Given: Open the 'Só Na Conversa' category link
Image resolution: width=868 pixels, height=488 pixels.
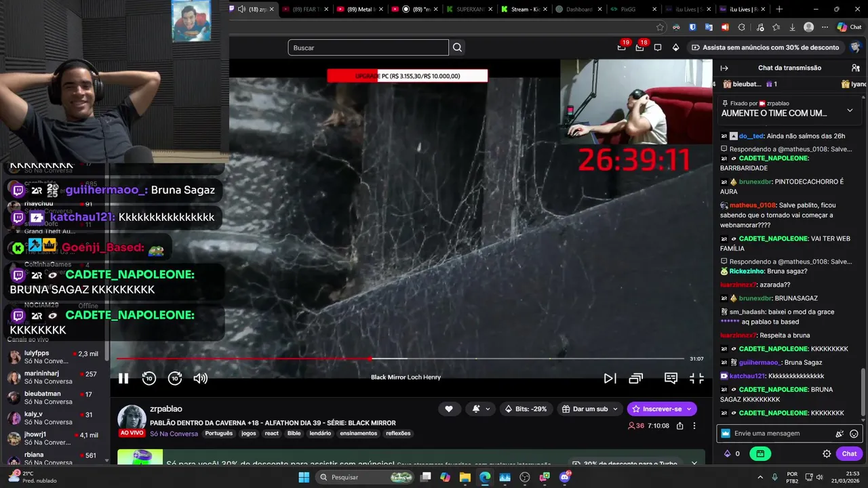Looking at the screenshot, I should pos(174,434).
